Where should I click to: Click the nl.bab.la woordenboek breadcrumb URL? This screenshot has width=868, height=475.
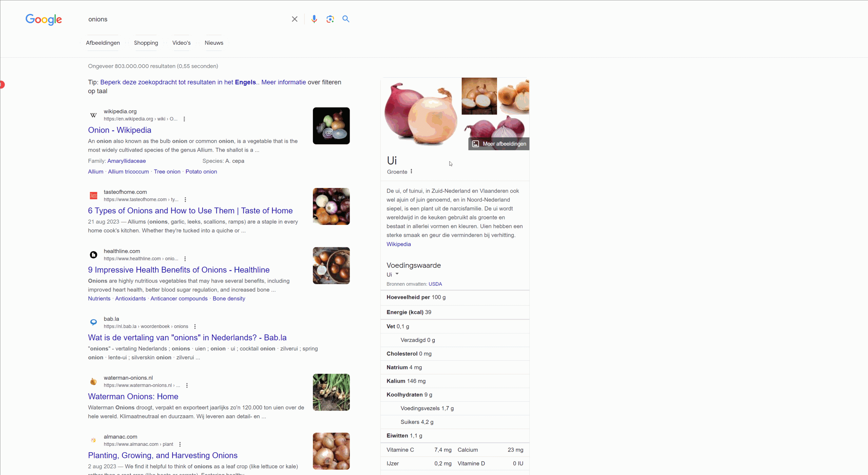pyautogui.click(x=146, y=327)
